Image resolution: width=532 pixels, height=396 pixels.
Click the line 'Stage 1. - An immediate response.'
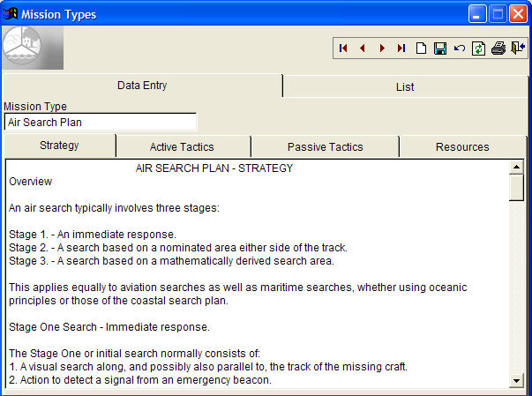[x=93, y=235]
